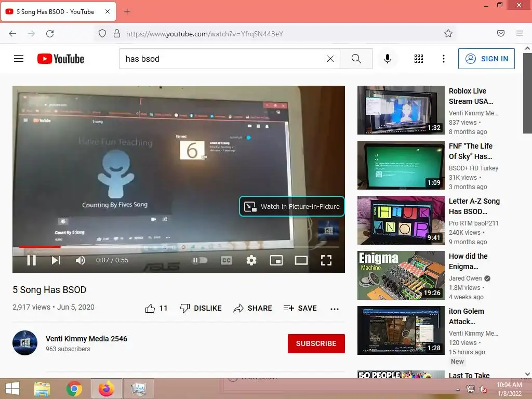Open YouTube apps grid
The width and height of the screenshot is (532, 399).
[419, 59]
